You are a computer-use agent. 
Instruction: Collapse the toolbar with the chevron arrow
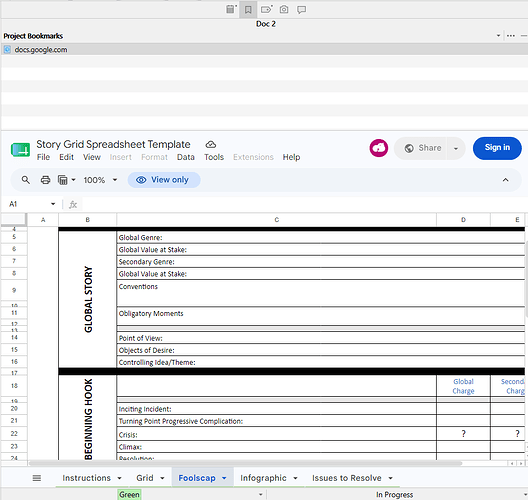[505, 180]
